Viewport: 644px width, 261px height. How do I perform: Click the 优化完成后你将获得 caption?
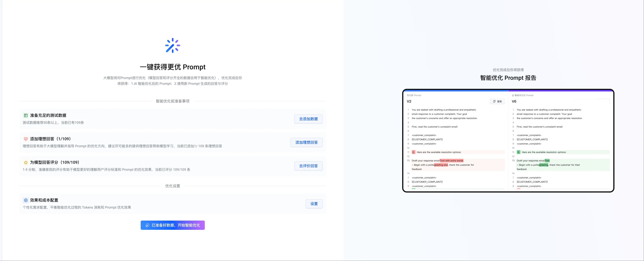tap(508, 70)
